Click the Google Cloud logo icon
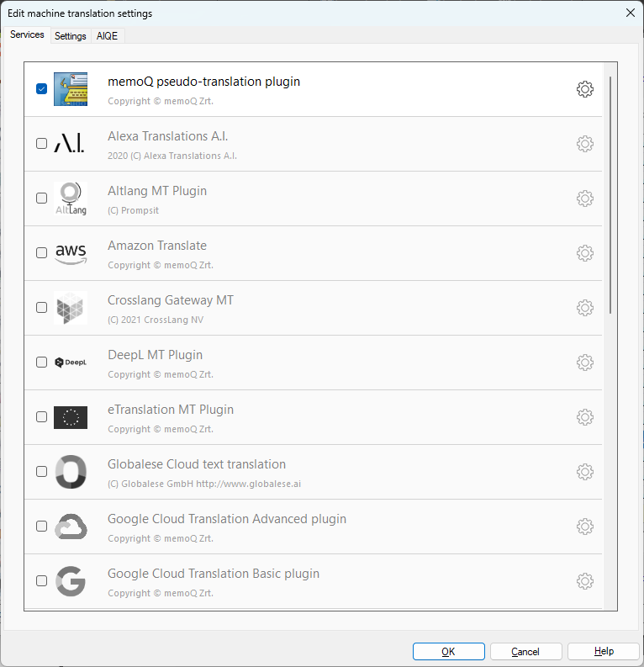Image resolution: width=644 pixels, height=667 pixels. (71, 527)
